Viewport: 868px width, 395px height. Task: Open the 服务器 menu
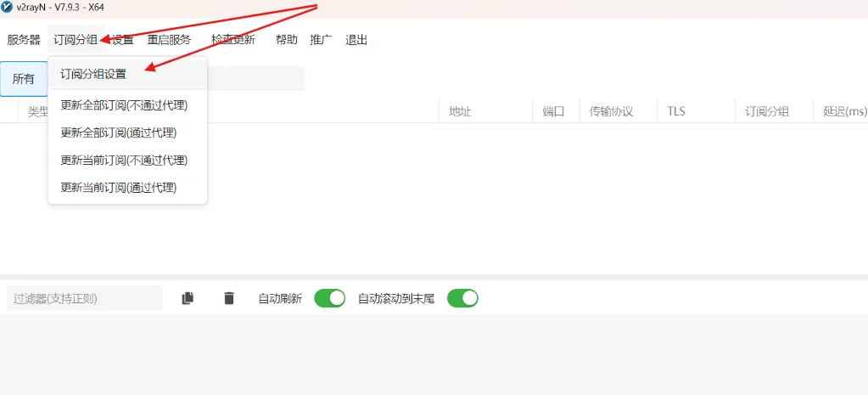(24, 40)
